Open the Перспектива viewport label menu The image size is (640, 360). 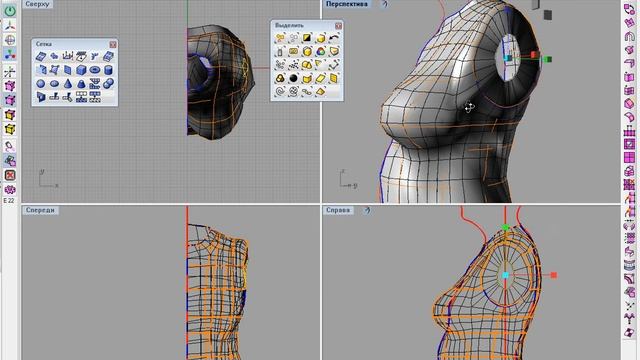(x=347, y=4)
